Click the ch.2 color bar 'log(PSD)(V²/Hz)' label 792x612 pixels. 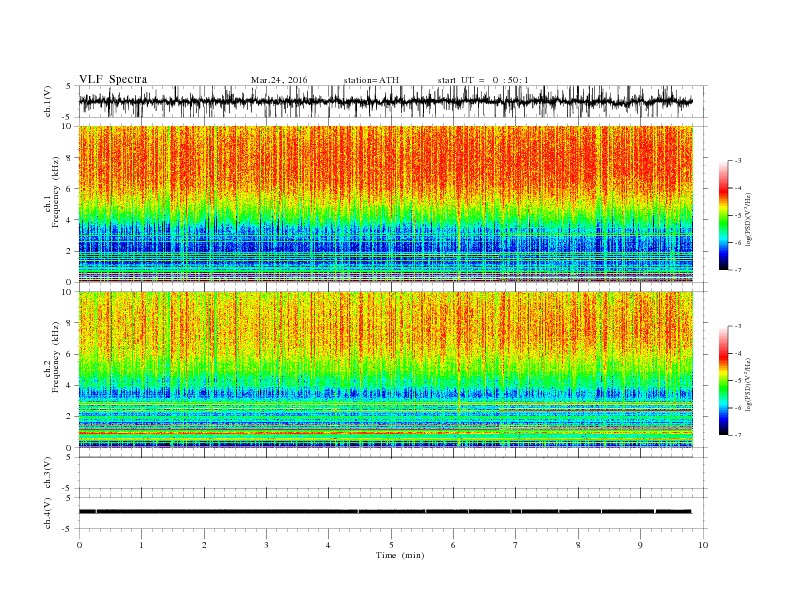point(750,384)
